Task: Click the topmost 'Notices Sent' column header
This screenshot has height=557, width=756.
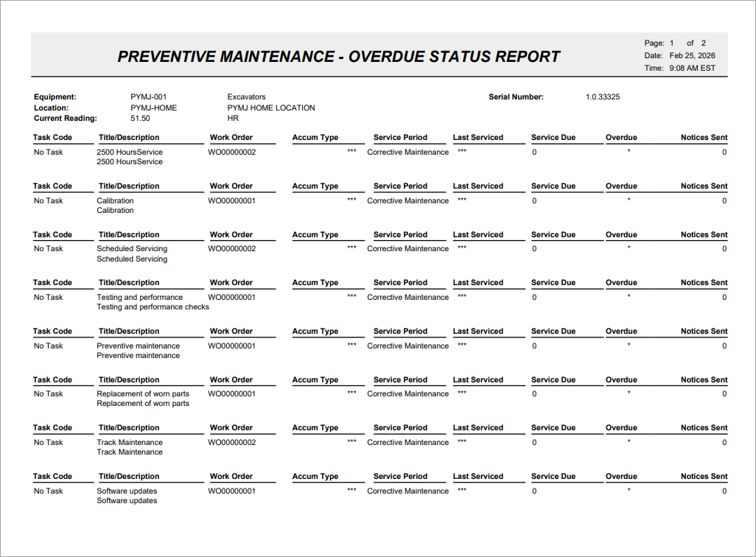Action: click(704, 138)
